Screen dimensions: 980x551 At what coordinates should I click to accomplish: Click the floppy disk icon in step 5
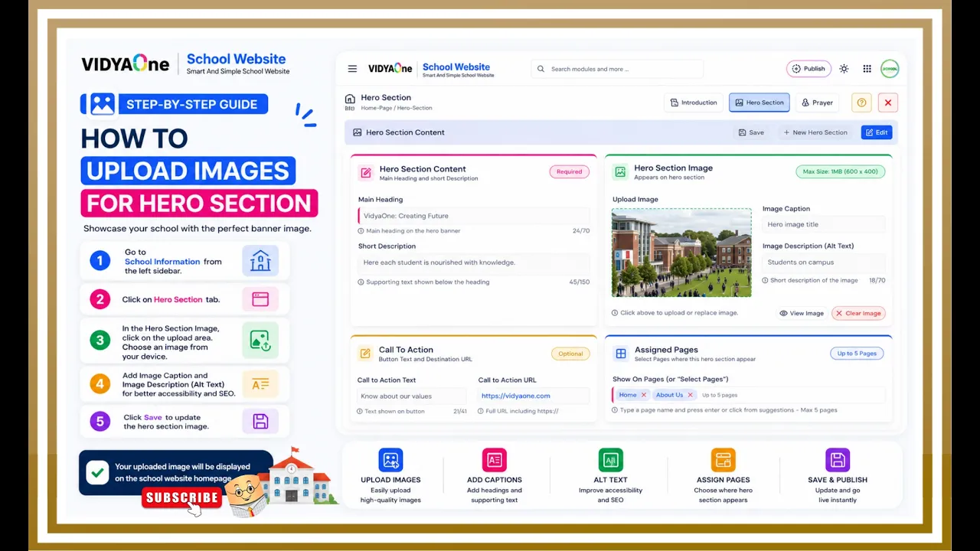coord(260,422)
